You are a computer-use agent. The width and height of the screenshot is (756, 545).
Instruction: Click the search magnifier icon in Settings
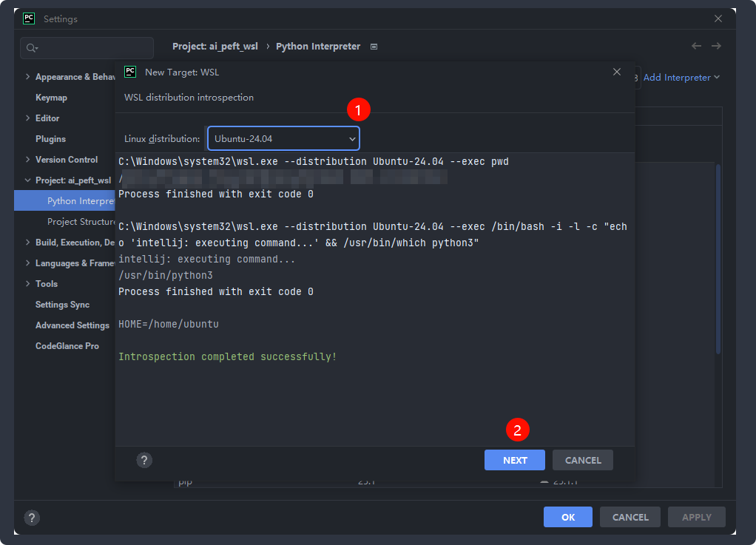[32, 48]
